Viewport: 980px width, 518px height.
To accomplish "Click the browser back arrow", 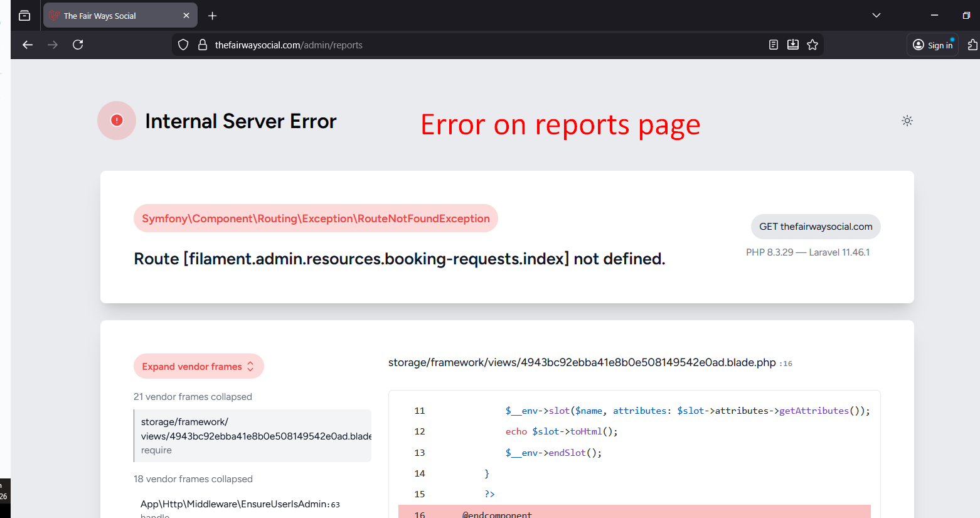I will pyautogui.click(x=28, y=45).
